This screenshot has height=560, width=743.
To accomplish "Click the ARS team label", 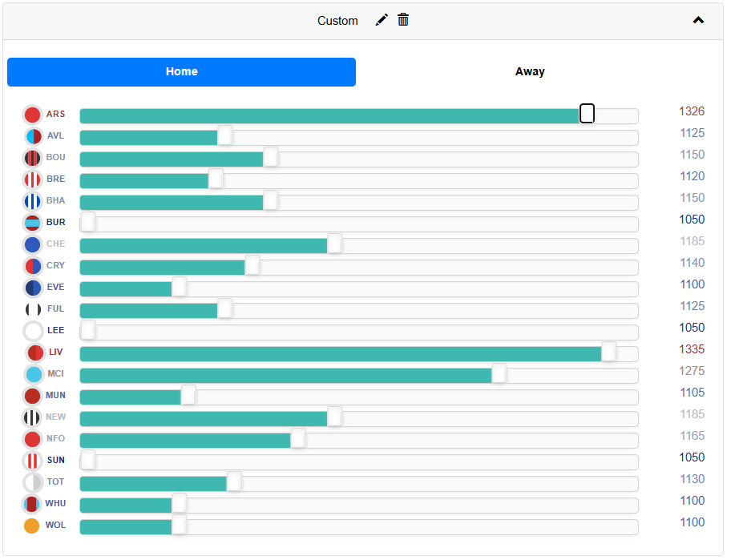I will [55, 115].
